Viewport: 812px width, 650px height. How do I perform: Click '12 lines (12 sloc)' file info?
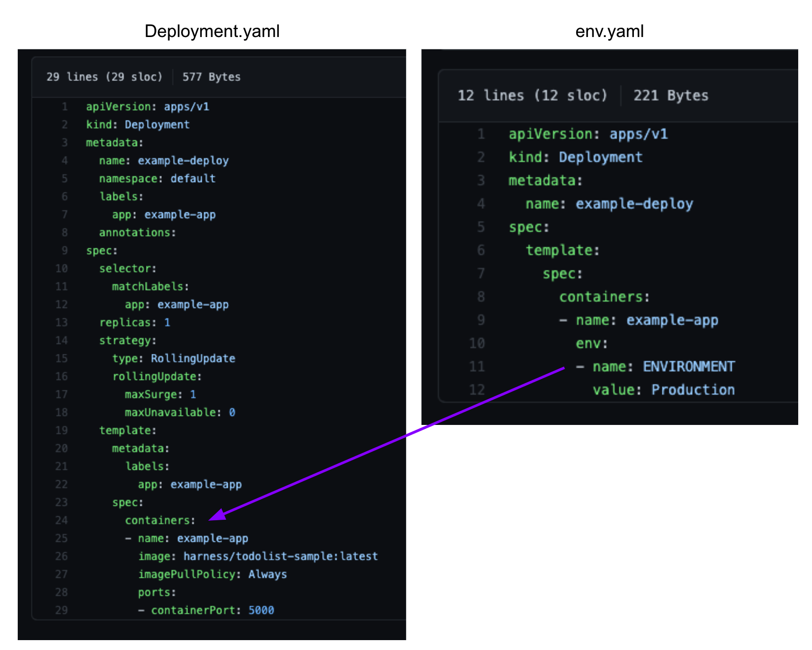pos(532,95)
